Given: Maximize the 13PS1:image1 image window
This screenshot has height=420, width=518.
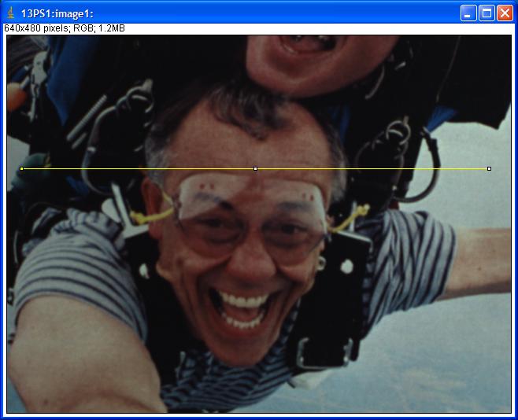Looking at the screenshot, I should coord(487,13).
